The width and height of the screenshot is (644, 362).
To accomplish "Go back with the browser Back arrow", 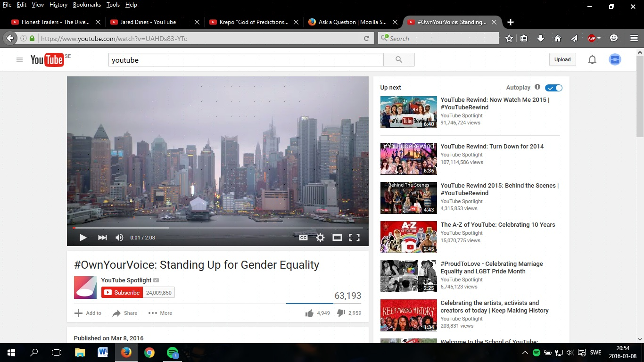I will (10, 39).
